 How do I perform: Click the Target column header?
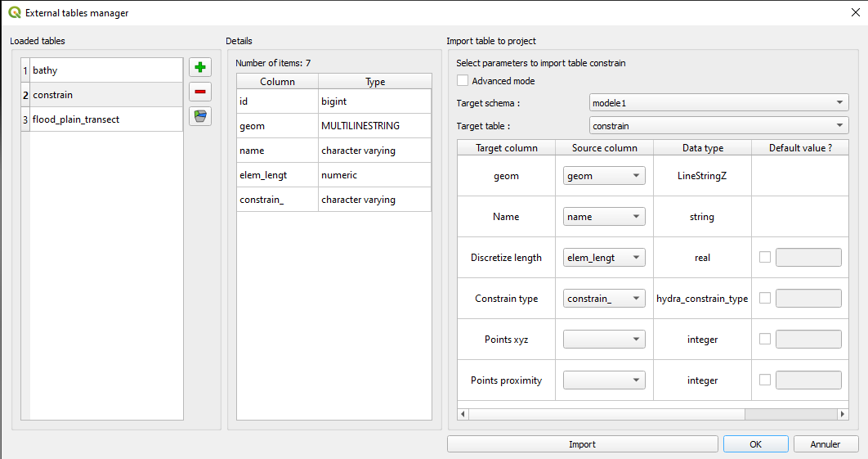[x=507, y=148]
